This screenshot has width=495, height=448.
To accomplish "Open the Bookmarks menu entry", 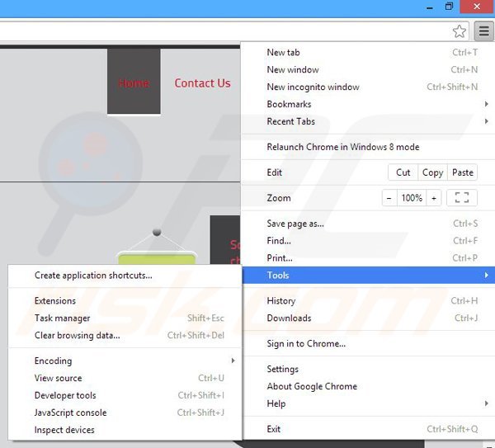I will coord(369,104).
